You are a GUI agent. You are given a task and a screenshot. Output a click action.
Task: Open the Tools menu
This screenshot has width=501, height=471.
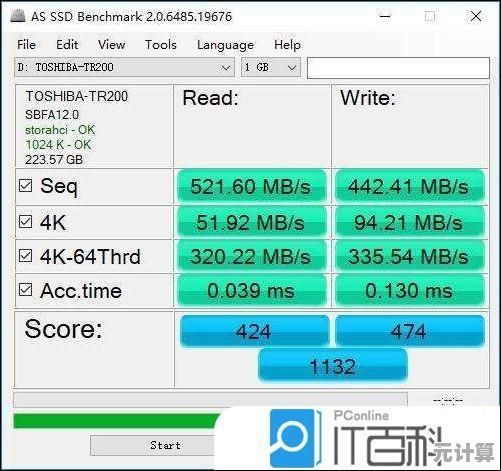coord(161,45)
